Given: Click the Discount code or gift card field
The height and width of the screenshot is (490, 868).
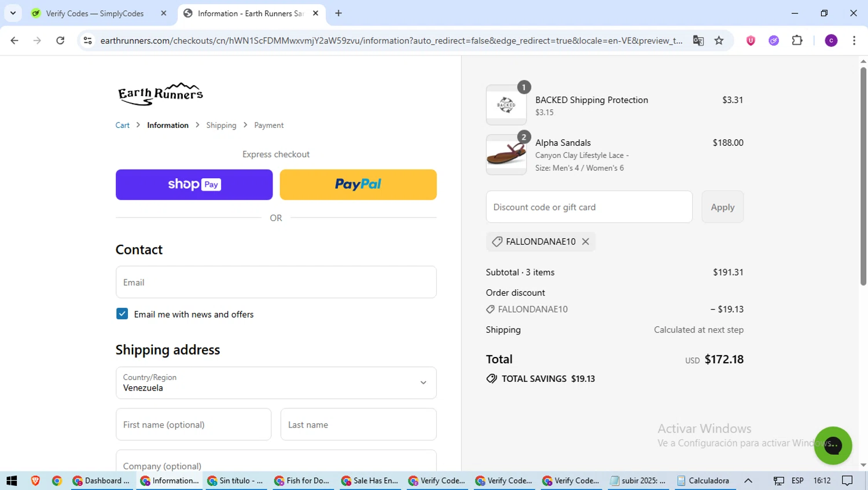Looking at the screenshot, I should click(589, 207).
